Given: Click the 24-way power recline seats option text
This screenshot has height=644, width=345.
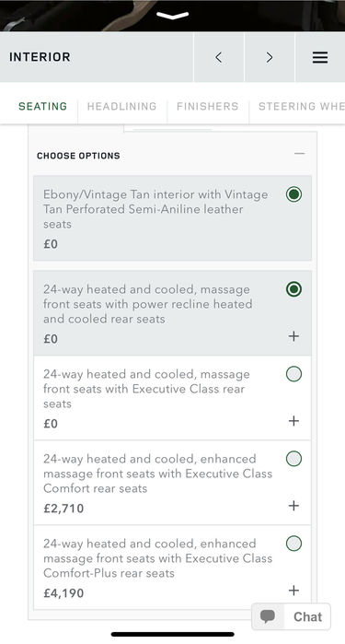Looking at the screenshot, I should [x=148, y=304].
